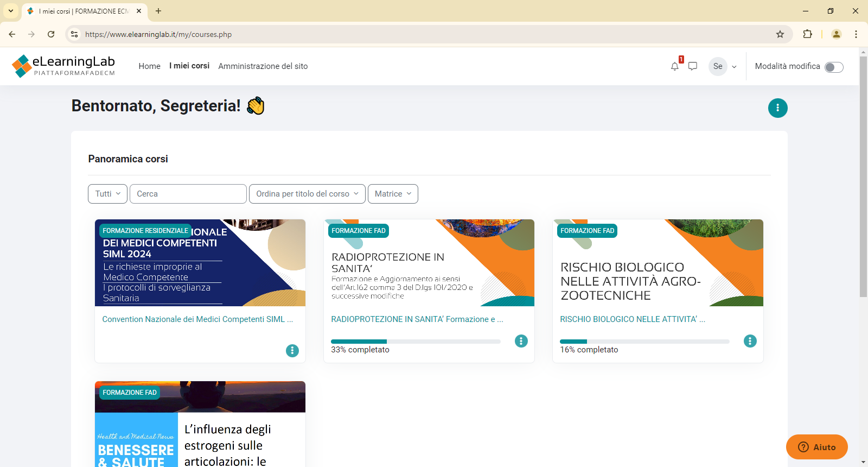Open the messaging drawer chat icon

[x=693, y=66]
